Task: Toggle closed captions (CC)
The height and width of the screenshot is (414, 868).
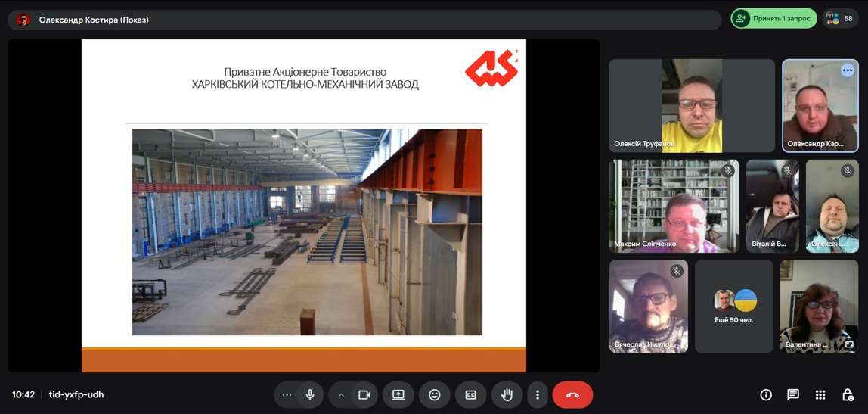Action: pos(470,394)
